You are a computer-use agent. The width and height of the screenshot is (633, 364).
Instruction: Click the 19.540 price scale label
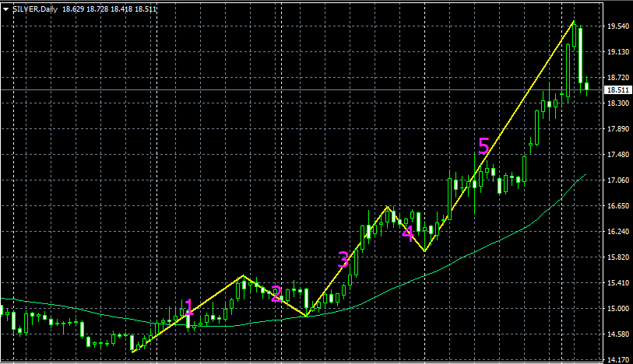pyautogui.click(x=618, y=26)
